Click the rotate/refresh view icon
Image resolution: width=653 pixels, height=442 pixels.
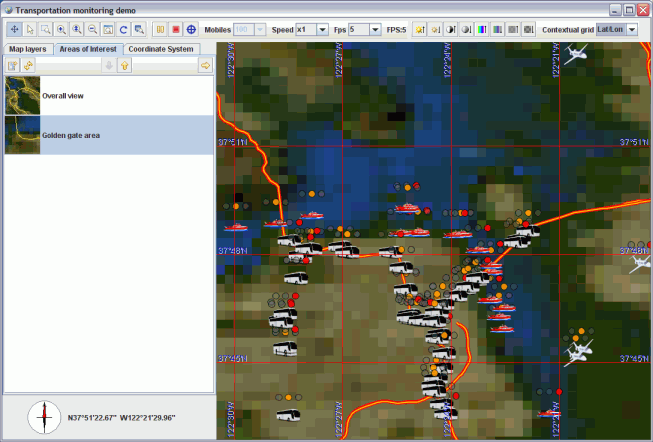click(123, 30)
